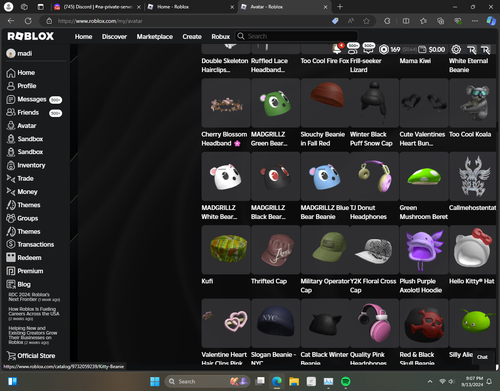Open the Robux balance icon showing 169
The width and height of the screenshot is (500, 391).
(x=384, y=49)
